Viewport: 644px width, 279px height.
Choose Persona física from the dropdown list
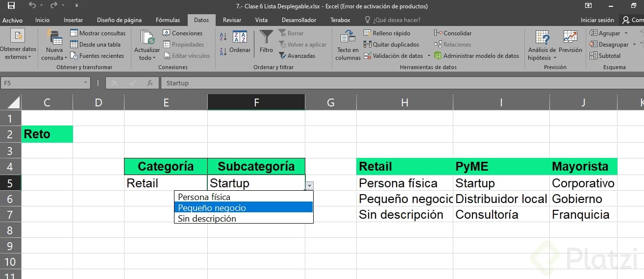click(244, 197)
